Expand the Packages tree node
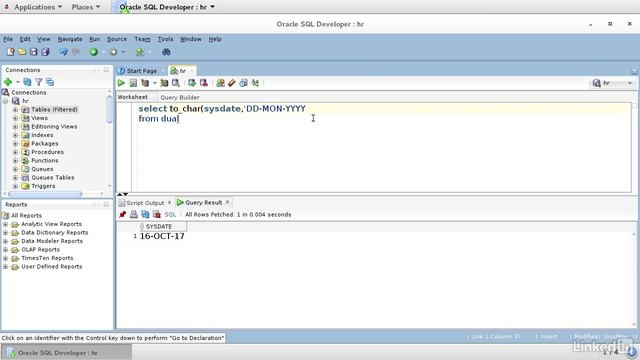 tap(15, 144)
